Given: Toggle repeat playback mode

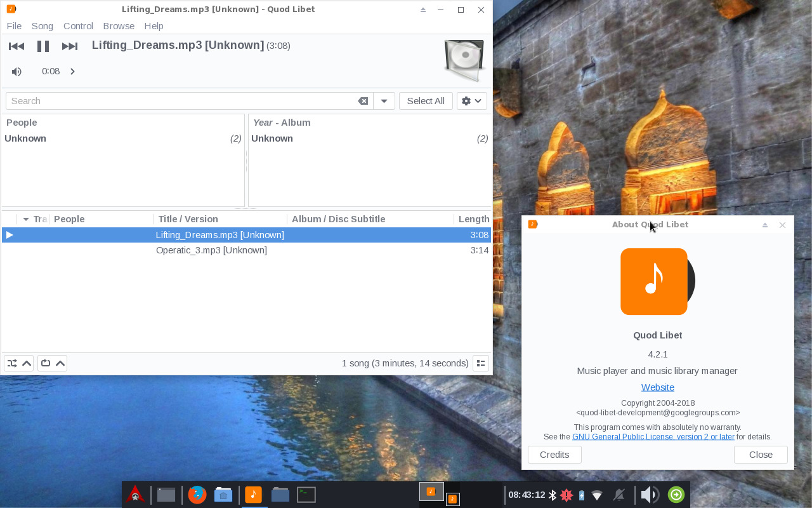Looking at the screenshot, I should 46,363.
